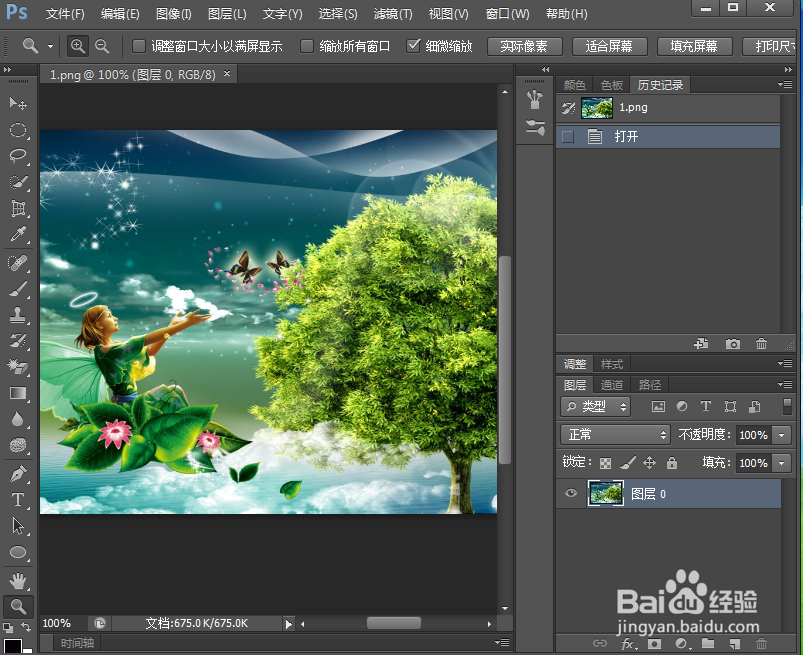Open the 滤镜(T) menu
Viewport: 803px width, 655px height.
click(393, 14)
